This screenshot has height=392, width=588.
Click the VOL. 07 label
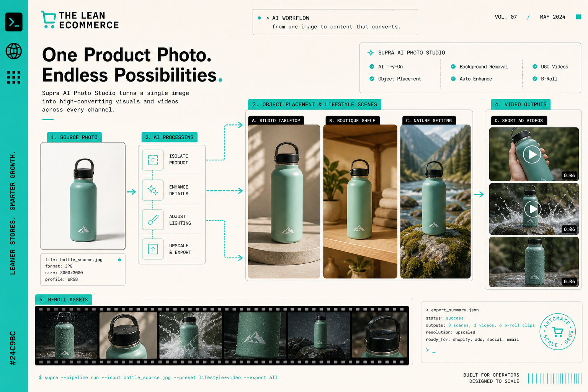tap(506, 17)
